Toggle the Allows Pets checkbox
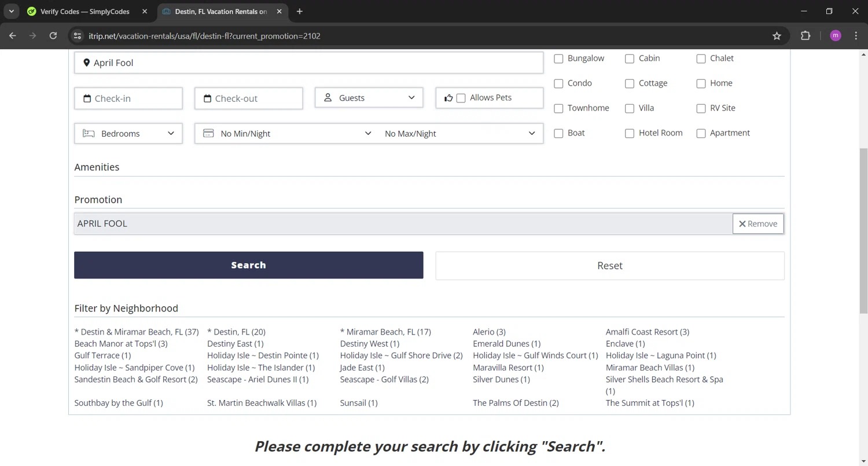868x466 pixels. [x=461, y=98]
